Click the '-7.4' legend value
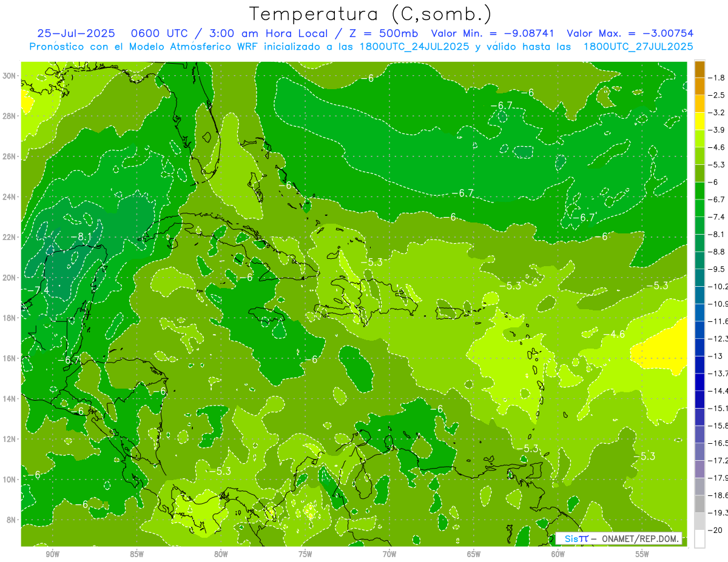This screenshot has width=728, height=562. coord(718,217)
